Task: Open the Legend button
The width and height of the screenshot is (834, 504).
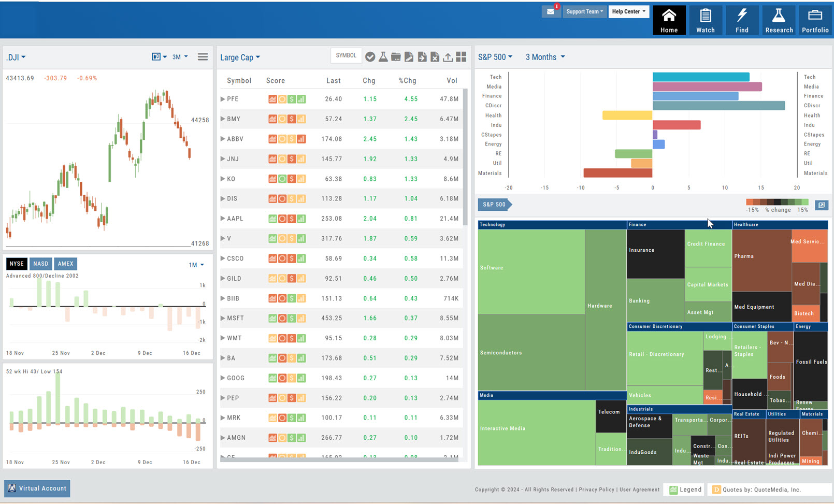Action: point(685,489)
